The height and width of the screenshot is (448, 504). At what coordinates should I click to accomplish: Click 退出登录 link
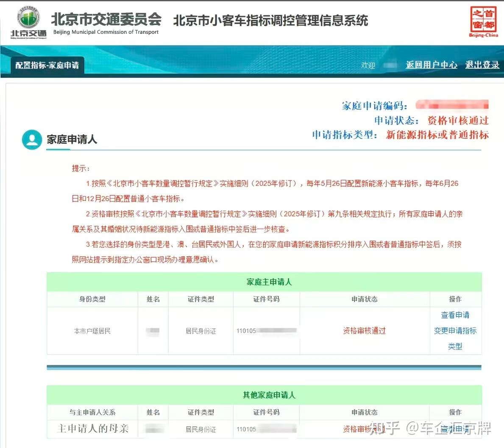tap(482, 65)
